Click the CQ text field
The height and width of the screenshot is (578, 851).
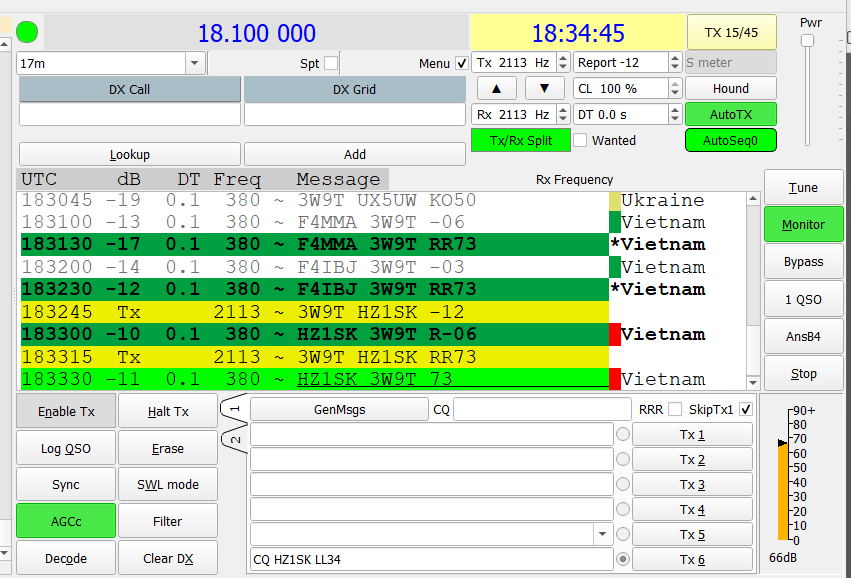coord(542,410)
